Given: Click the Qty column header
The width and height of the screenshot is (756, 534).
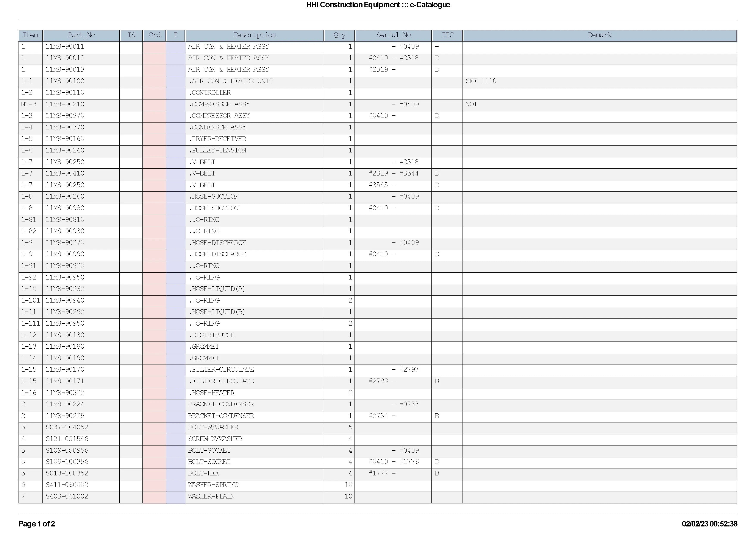Looking at the screenshot, I should pyautogui.click(x=339, y=35).
